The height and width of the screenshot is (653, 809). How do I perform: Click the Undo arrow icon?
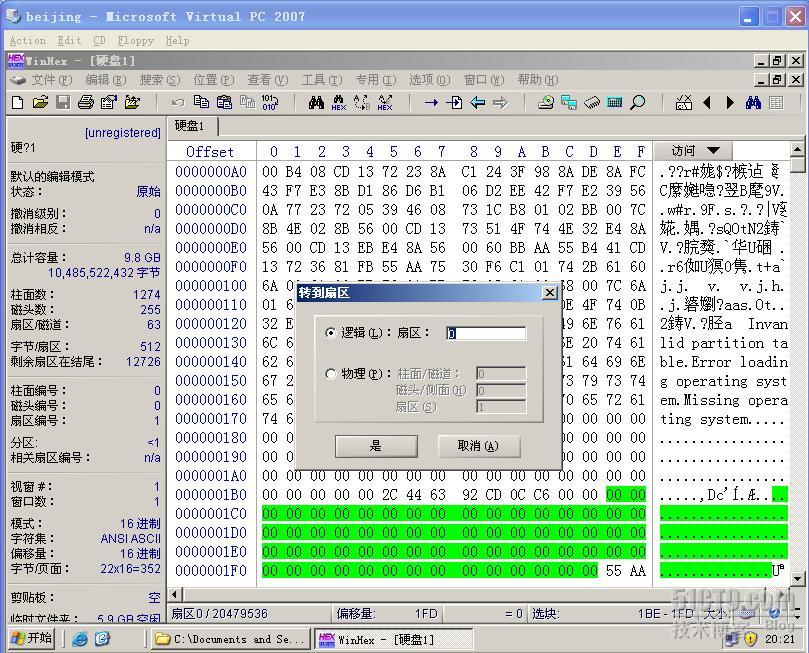click(x=178, y=102)
